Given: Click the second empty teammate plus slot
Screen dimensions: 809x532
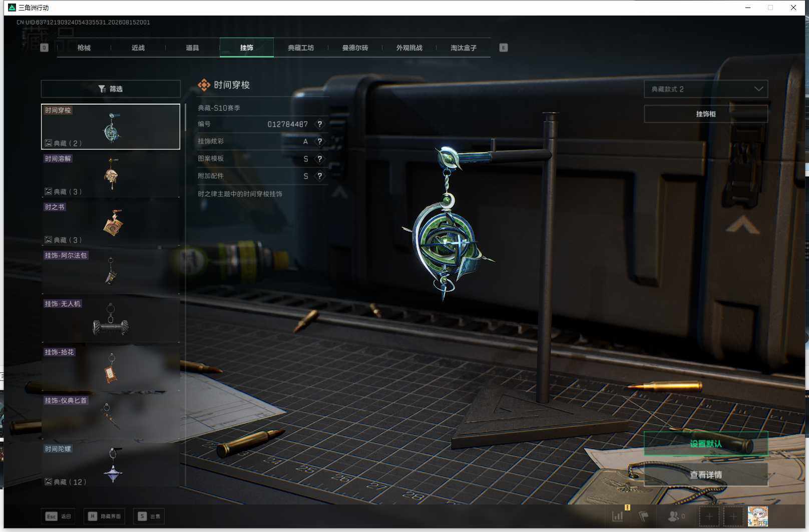Looking at the screenshot, I should click(x=733, y=516).
